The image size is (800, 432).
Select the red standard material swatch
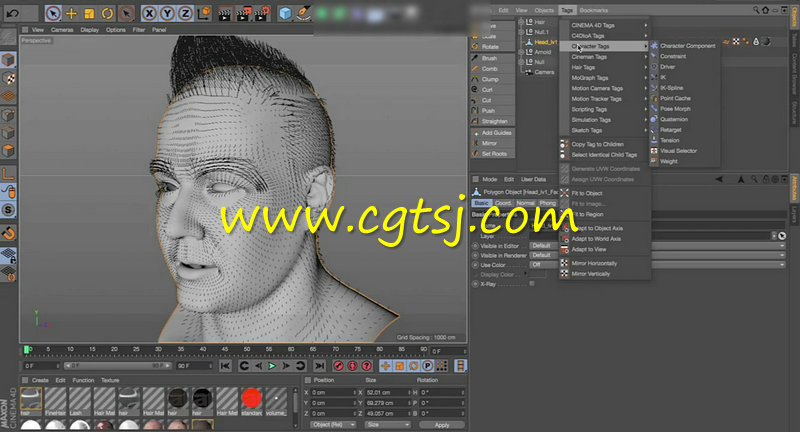[252, 399]
